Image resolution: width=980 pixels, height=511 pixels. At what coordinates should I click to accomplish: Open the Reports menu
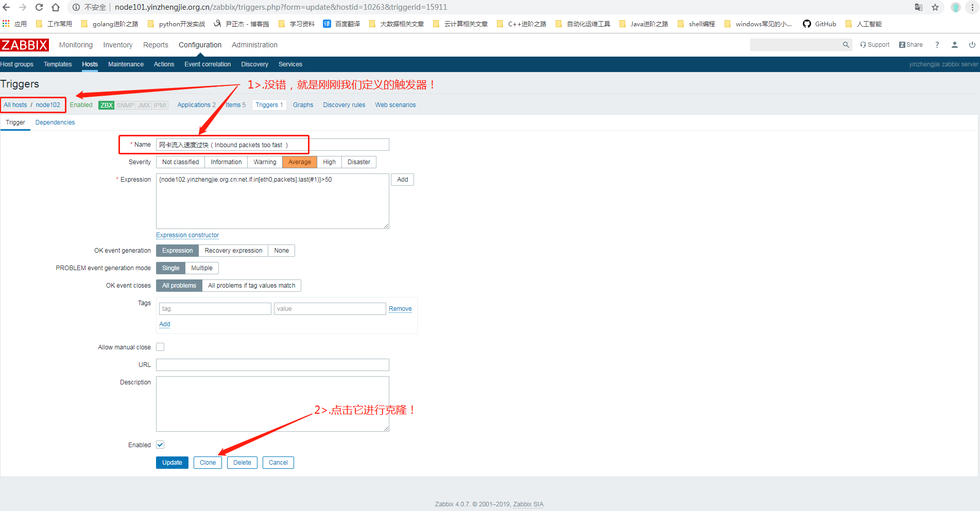click(156, 45)
